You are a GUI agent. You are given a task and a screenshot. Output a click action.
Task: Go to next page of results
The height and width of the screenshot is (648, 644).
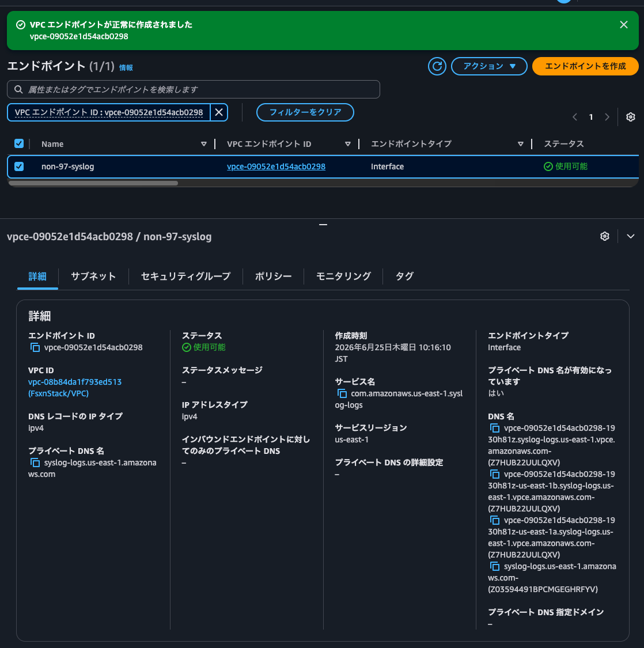point(607,118)
